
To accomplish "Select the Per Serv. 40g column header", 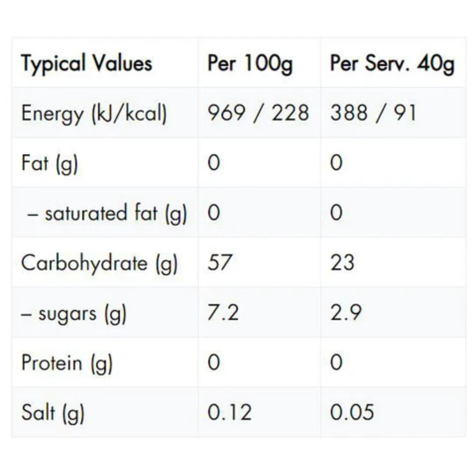I will 392,63.
